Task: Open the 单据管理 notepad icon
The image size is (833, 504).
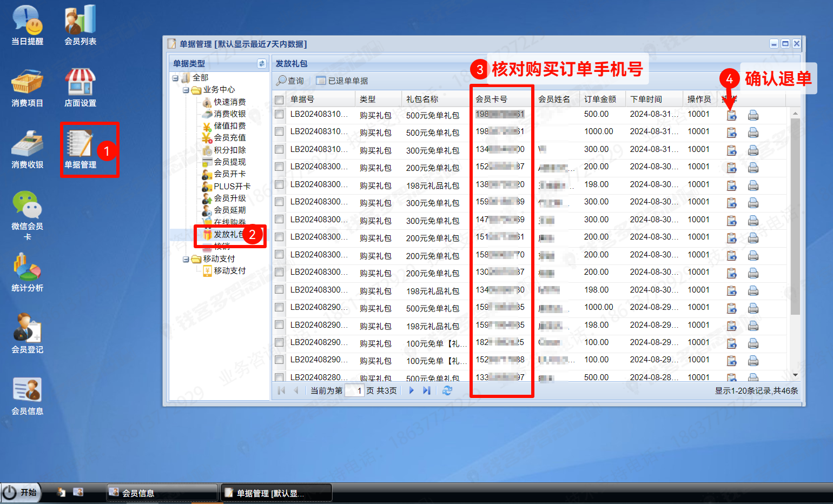Action: [80, 149]
